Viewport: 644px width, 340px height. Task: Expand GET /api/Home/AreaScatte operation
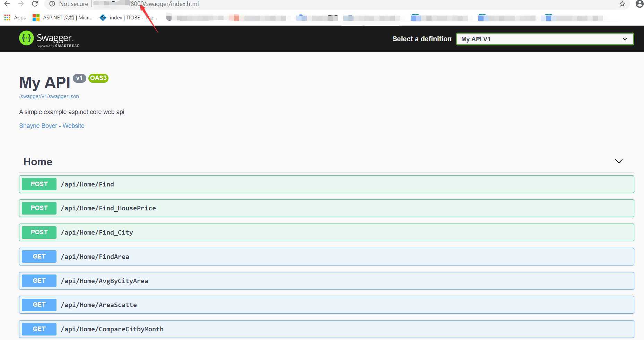coord(327,305)
